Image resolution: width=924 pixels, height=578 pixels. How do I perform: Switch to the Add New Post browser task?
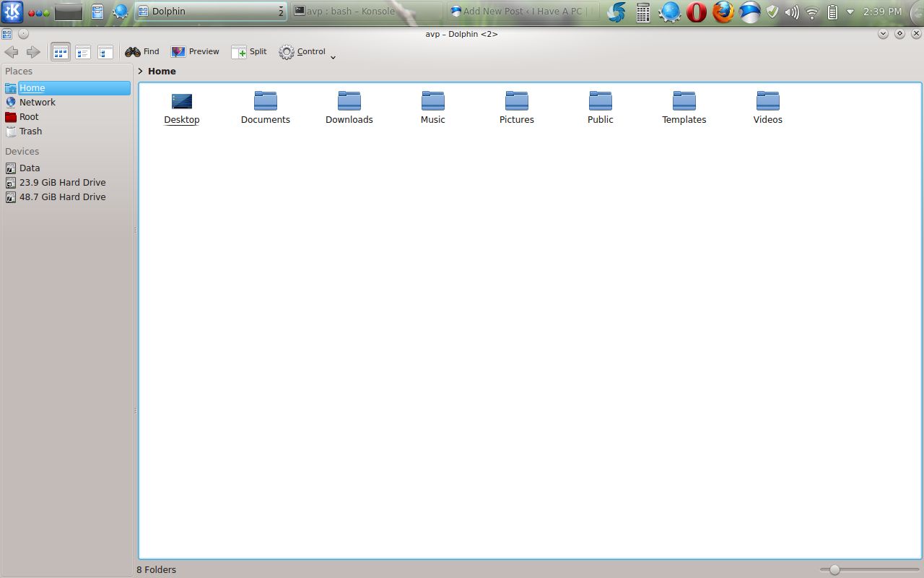(523, 12)
